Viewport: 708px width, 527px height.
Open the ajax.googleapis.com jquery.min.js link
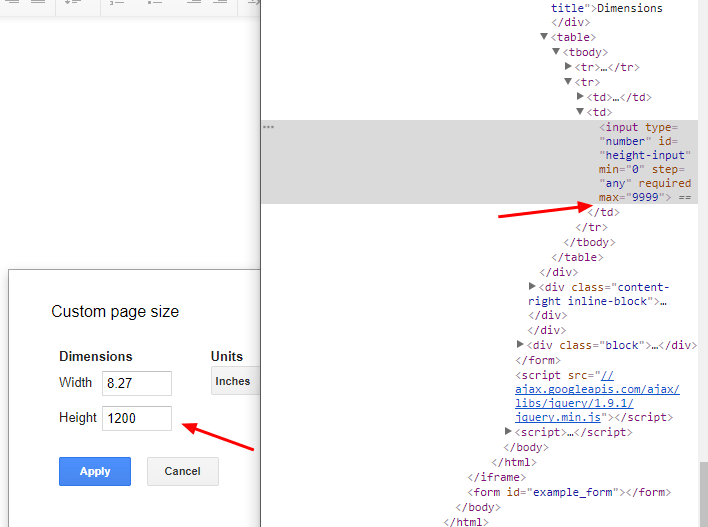(597, 396)
